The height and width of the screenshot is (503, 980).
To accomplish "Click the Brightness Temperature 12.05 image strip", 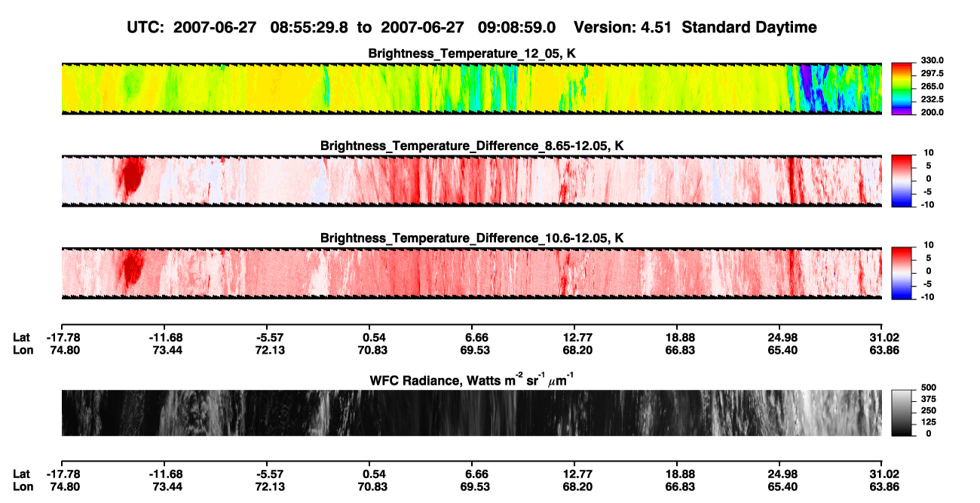I will click(471, 89).
